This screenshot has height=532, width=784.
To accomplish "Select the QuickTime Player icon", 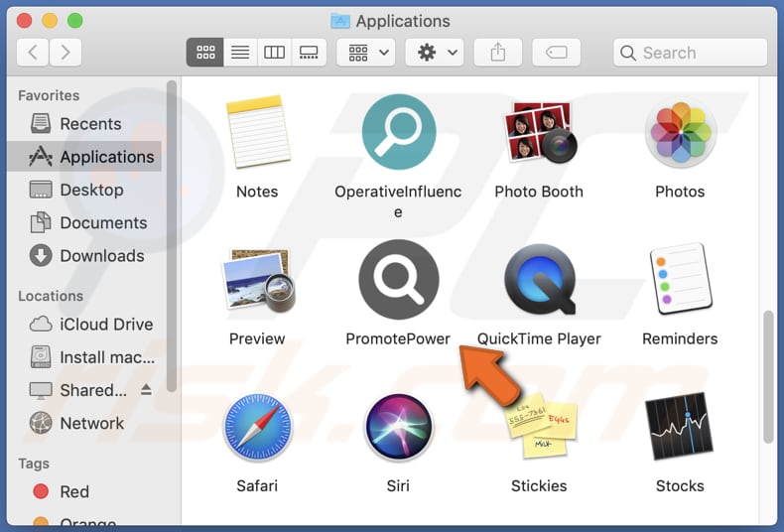I will tap(540, 280).
